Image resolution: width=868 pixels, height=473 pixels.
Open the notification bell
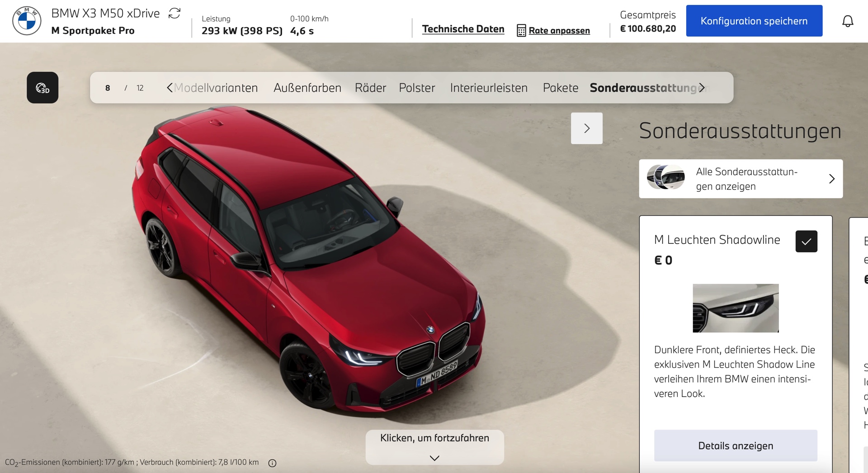coord(847,21)
